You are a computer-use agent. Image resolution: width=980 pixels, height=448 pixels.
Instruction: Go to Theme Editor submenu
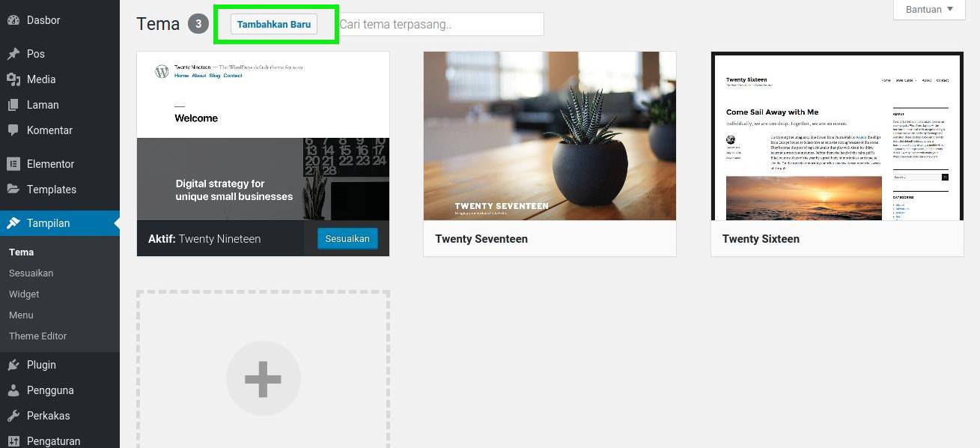[x=38, y=336]
